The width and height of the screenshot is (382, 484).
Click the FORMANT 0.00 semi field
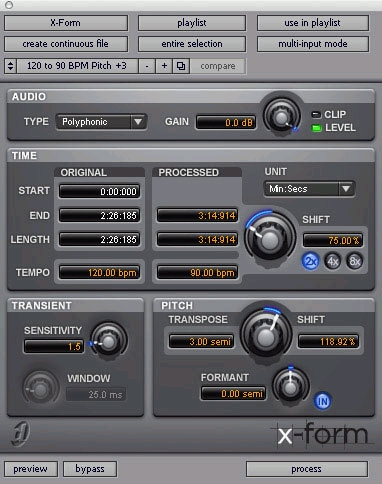tap(233, 394)
